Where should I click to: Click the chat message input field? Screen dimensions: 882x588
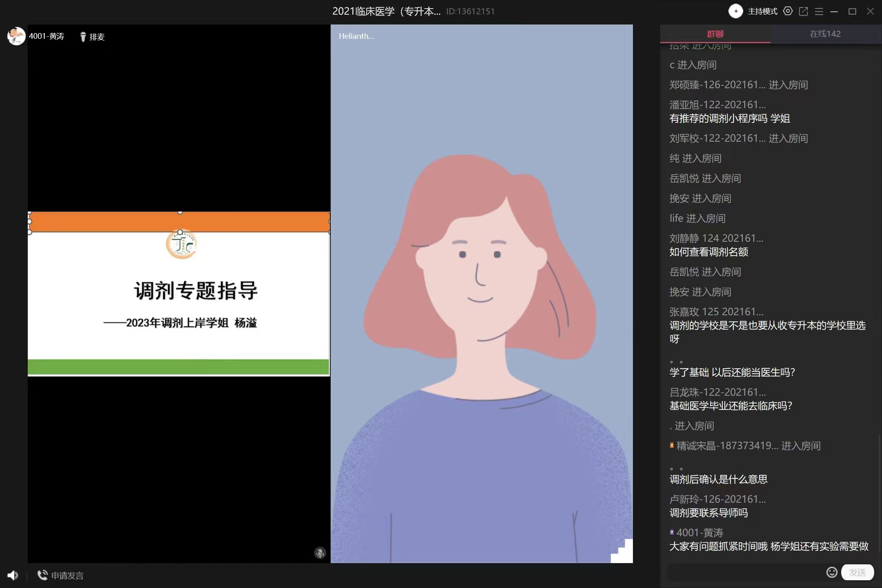pyautogui.click(x=743, y=572)
